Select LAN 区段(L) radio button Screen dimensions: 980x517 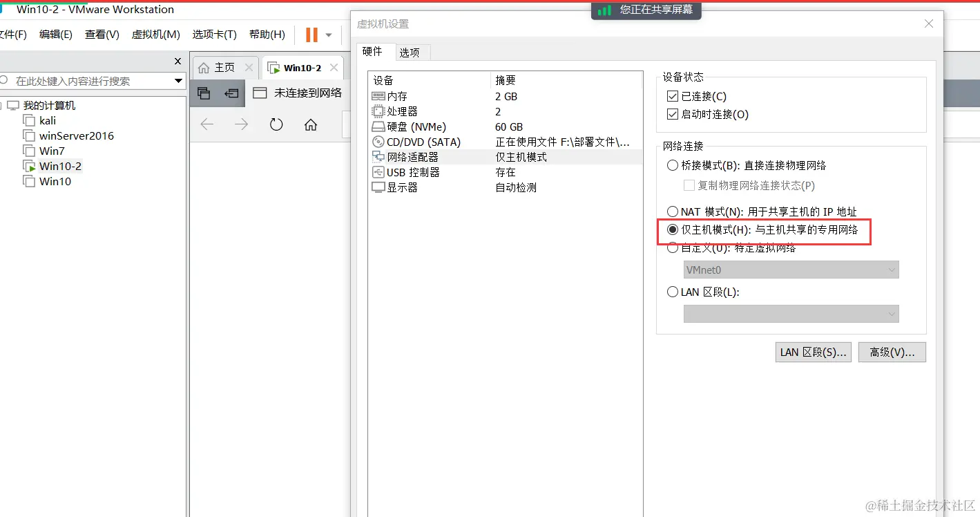[673, 292]
